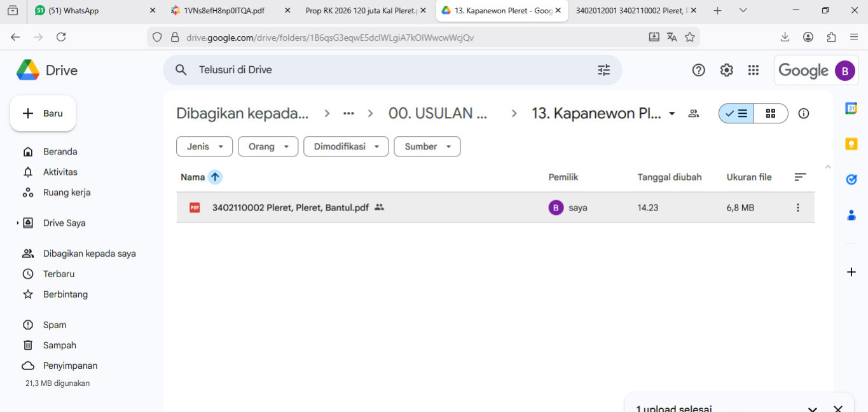Image resolution: width=868 pixels, height=412 pixels.
Task: Open the Google apps grid launcher
Action: [x=754, y=70]
